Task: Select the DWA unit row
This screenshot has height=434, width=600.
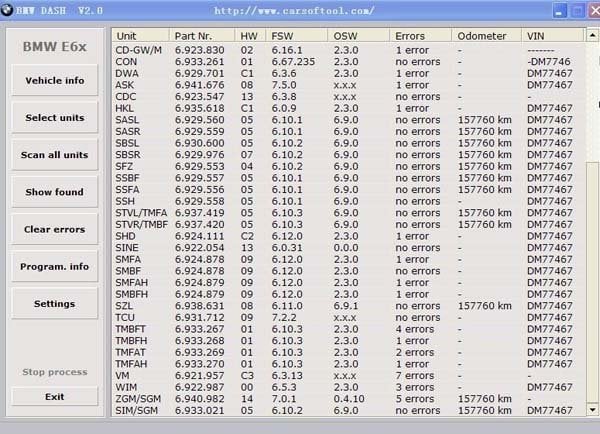Action: click(x=348, y=73)
